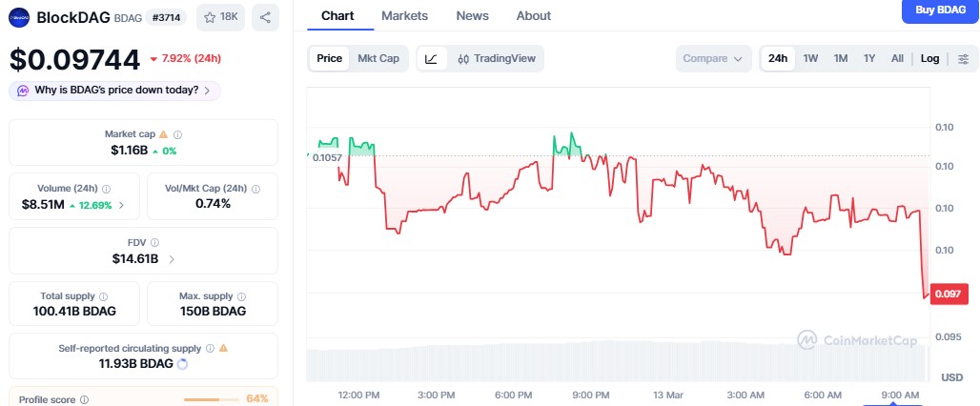This screenshot has height=406, width=980.
Task: Click the Buy BDAG button
Action: pyautogui.click(x=941, y=10)
